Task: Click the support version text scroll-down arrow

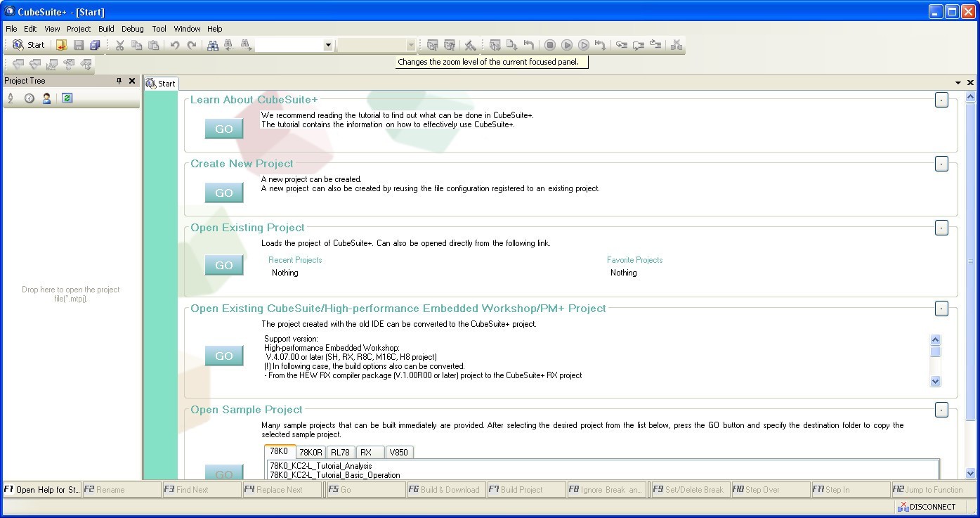Action: (x=935, y=382)
